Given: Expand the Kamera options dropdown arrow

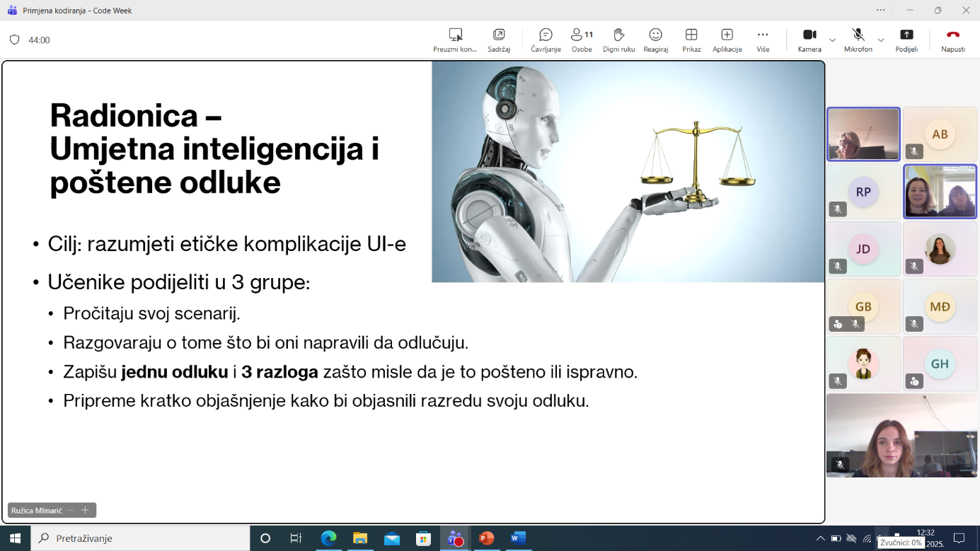Looking at the screenshot, I should (832, 40).
